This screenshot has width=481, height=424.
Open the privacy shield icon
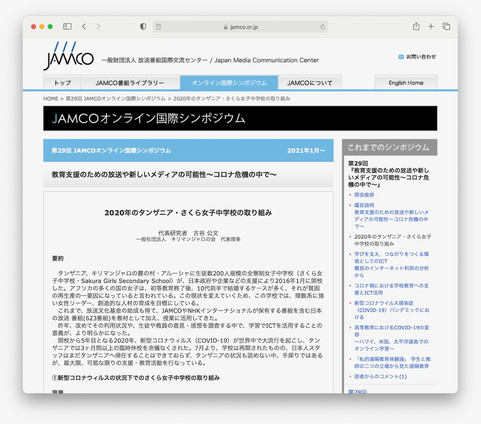(143, 26)
